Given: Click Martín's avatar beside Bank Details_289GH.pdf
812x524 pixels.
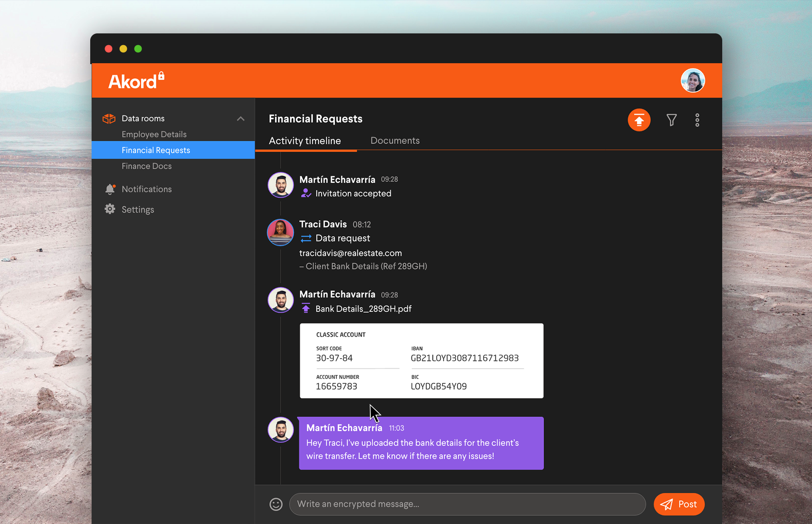Looking at the screenshot, I should point(281,300).
